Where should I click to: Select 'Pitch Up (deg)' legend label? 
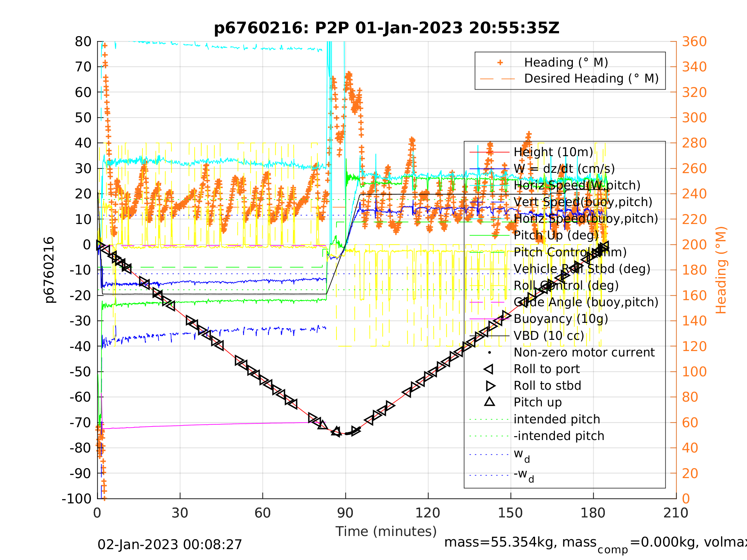556,235
